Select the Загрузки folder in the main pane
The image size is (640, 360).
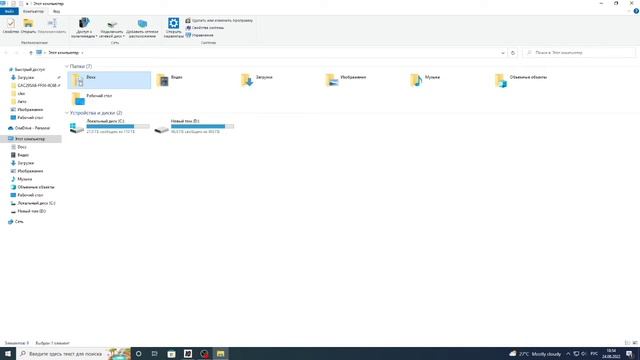279,80
